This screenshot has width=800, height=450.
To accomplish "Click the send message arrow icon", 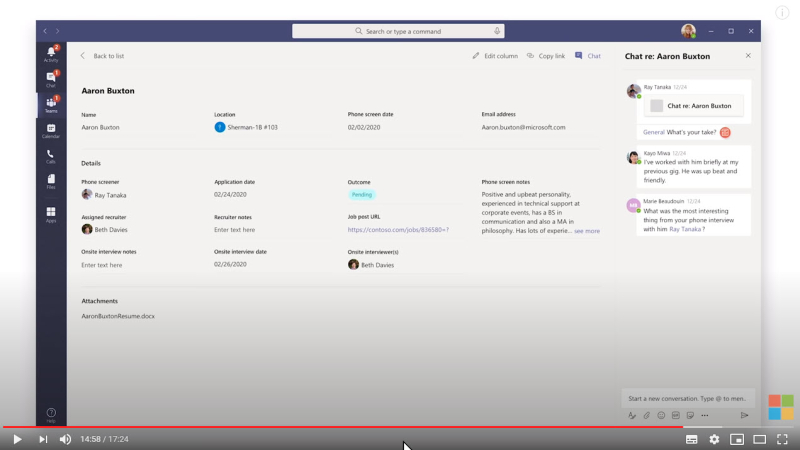I will coord(744,415).
